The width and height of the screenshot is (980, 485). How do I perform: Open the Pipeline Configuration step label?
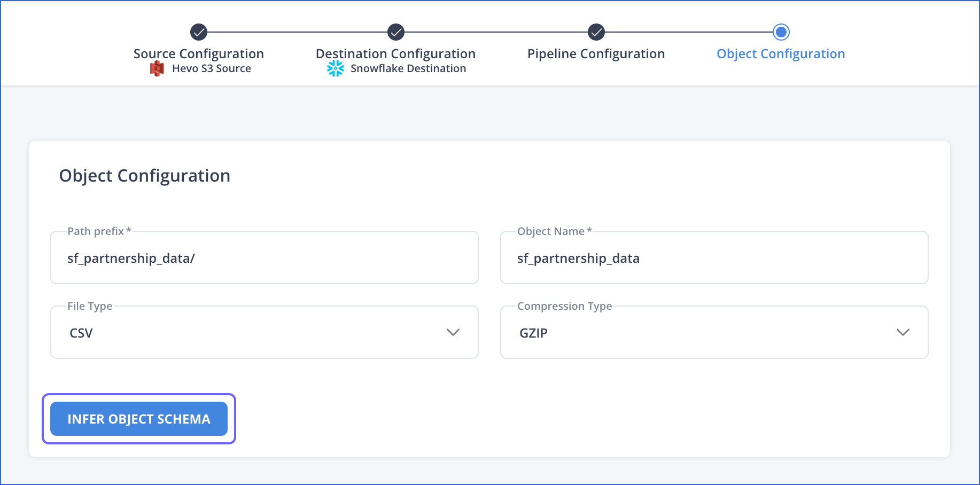pos(596,54)
